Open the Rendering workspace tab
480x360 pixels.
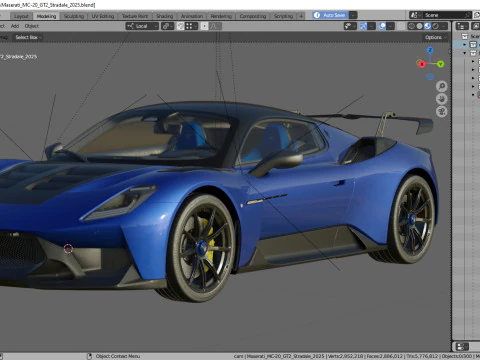(221, 16)
